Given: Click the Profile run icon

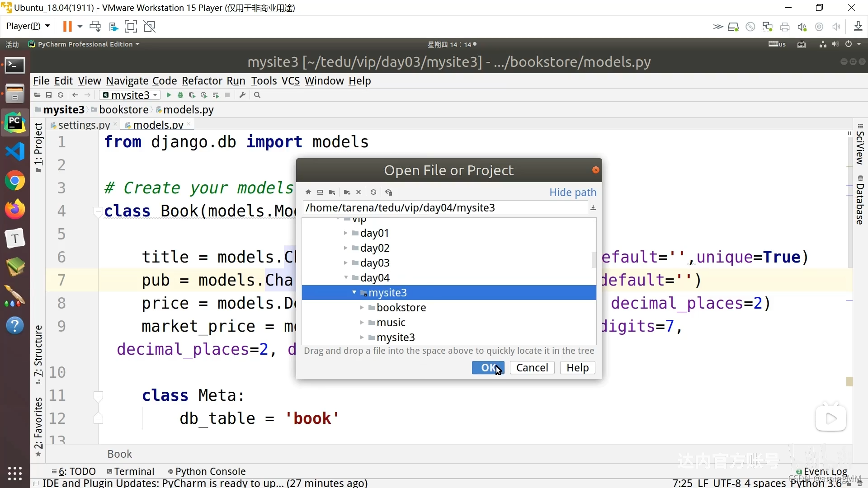Looking at the screenshot, I should [x=204, y=95].
